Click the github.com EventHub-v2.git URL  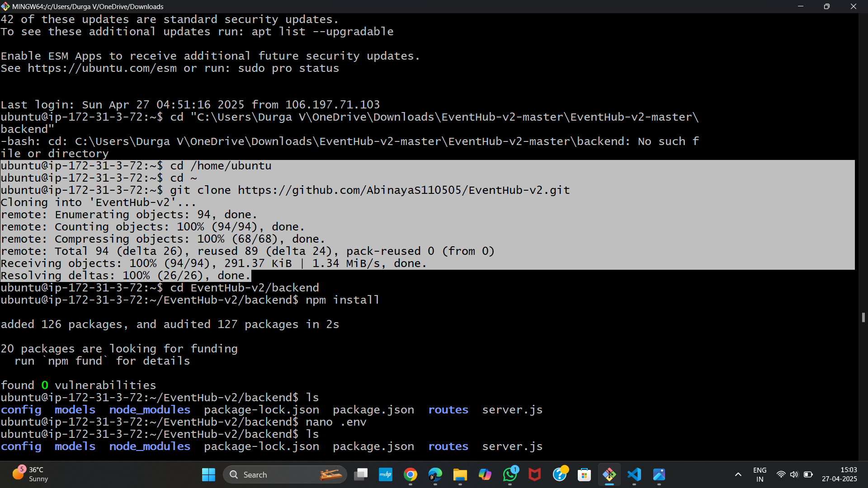pyautogui.click(x=404, y=190)
